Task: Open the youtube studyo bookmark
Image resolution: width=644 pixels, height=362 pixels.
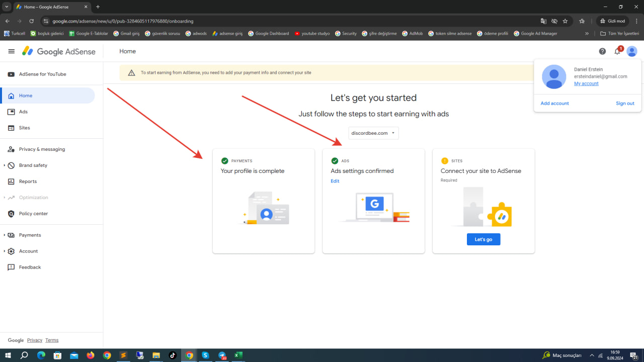Action: [312, 34]
